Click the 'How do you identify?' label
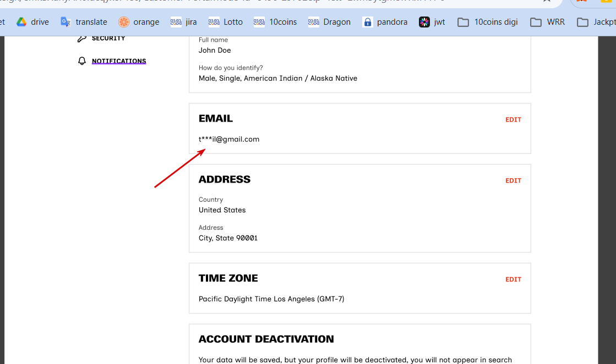The width and height of the screenshot is (616, 364). coord(231,68)
